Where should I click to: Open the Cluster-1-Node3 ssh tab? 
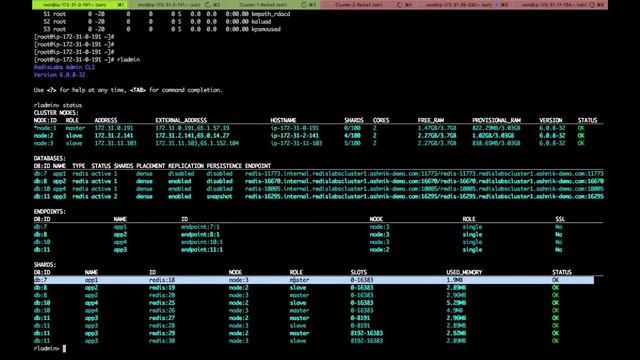tap(272, 5)
